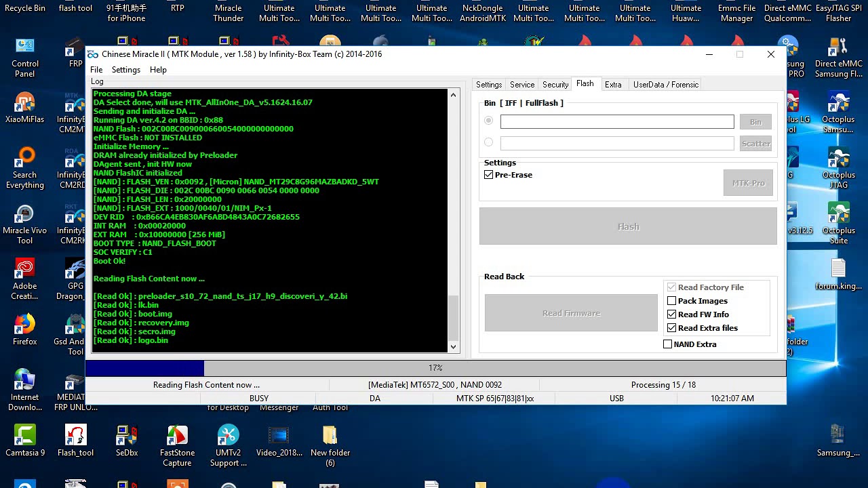
Task: Switch to the Service tab
Action: coord(522,85)
